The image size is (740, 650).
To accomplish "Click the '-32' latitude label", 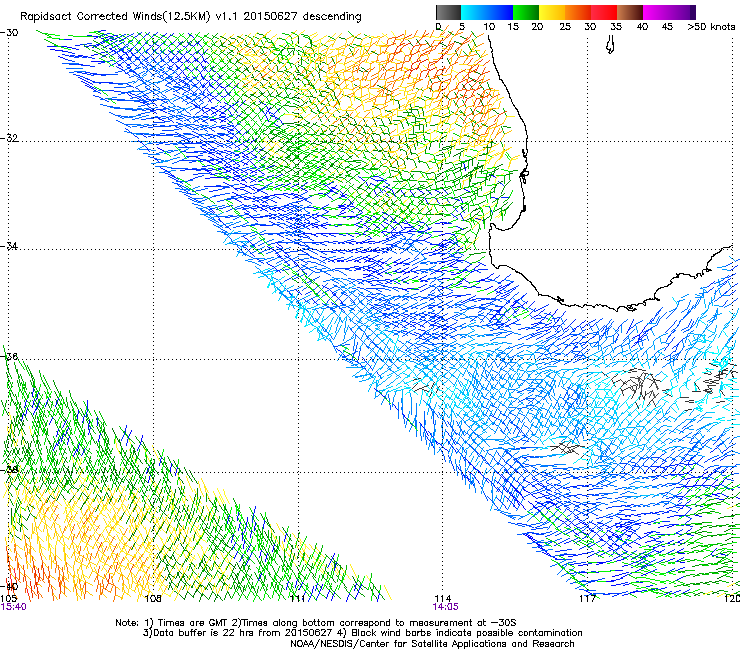I will click(x=9, y=138).
